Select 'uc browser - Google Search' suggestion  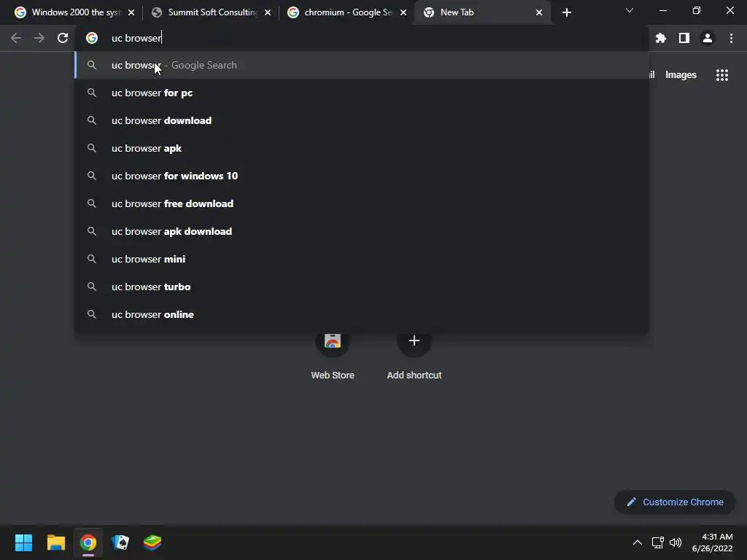click(x=362, y=65)
